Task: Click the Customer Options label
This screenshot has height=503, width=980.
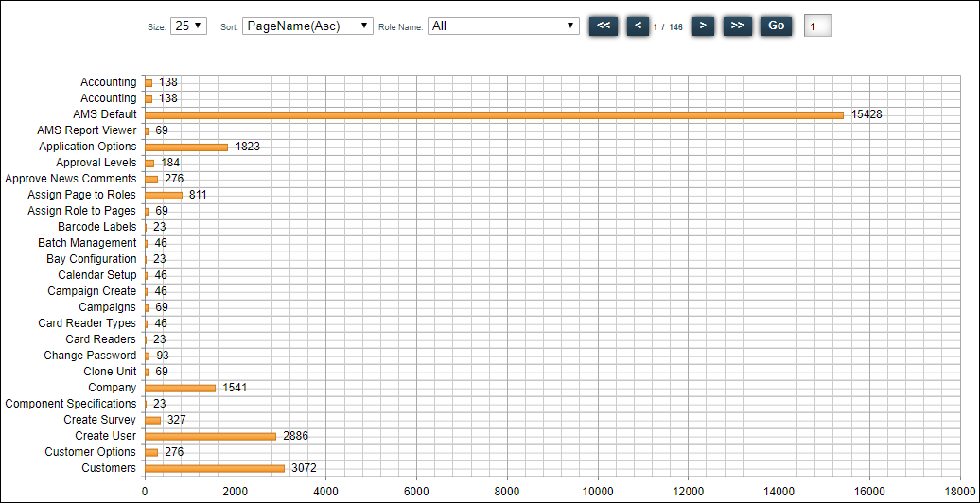Action: tap(90, 452)
